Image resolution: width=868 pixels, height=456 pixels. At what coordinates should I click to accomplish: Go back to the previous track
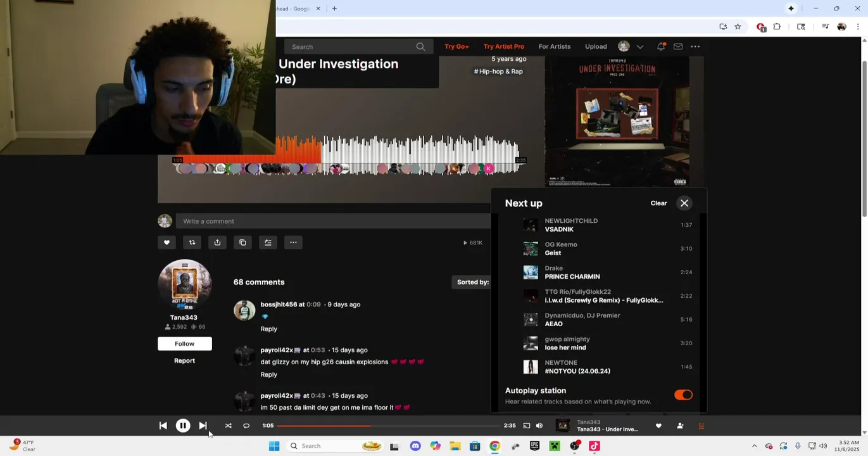click(x=163, y=426)
